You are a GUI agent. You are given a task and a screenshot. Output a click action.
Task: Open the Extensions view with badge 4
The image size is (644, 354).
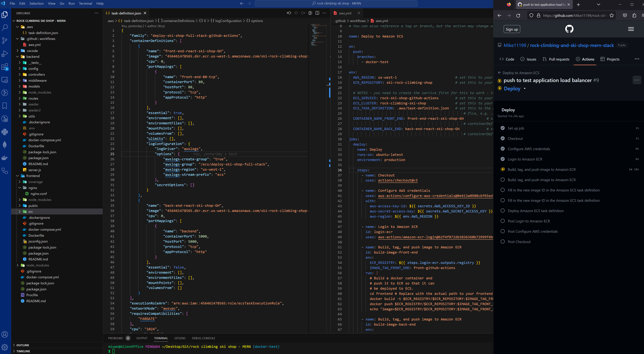(5, 67)
